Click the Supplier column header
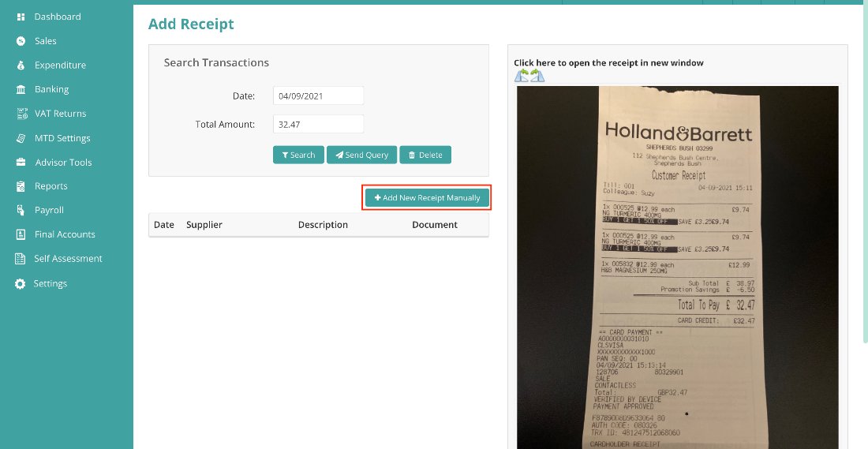 pos(204,225)
